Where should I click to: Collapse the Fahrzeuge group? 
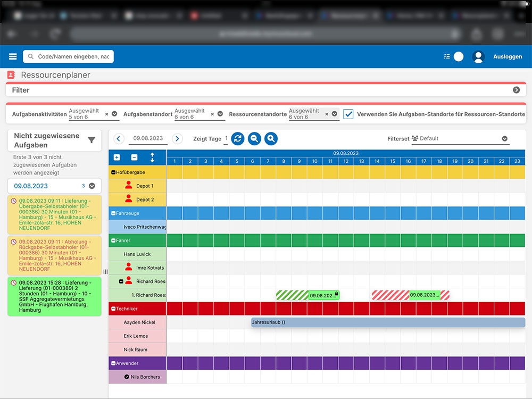click(x=113, y=213)
